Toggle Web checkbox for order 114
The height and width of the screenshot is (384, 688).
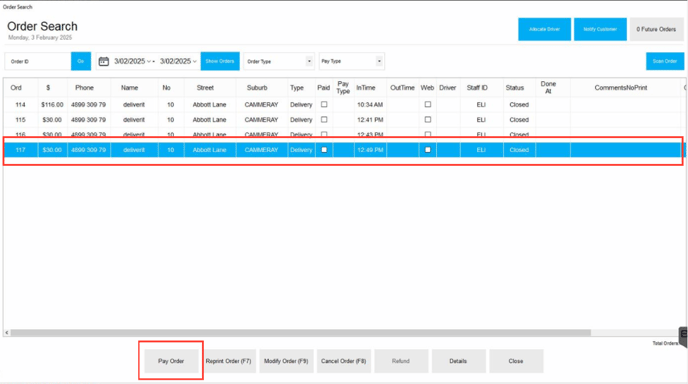point(428,104)
